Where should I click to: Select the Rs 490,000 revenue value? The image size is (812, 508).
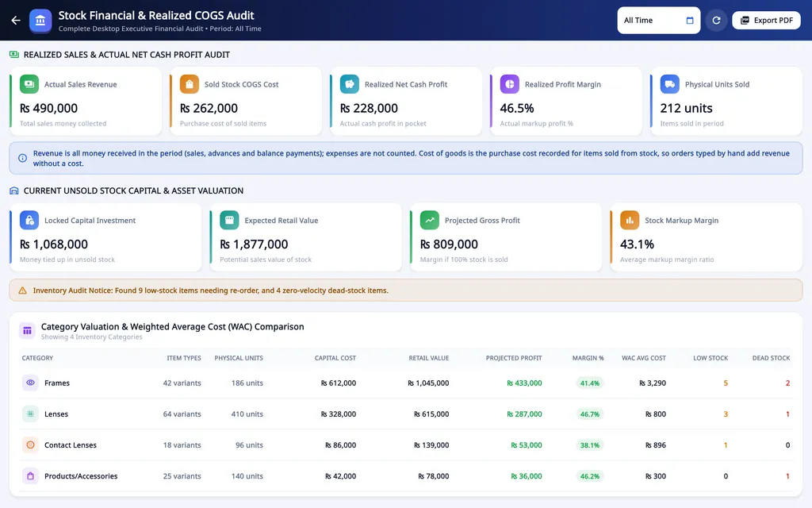coord(48,108)
